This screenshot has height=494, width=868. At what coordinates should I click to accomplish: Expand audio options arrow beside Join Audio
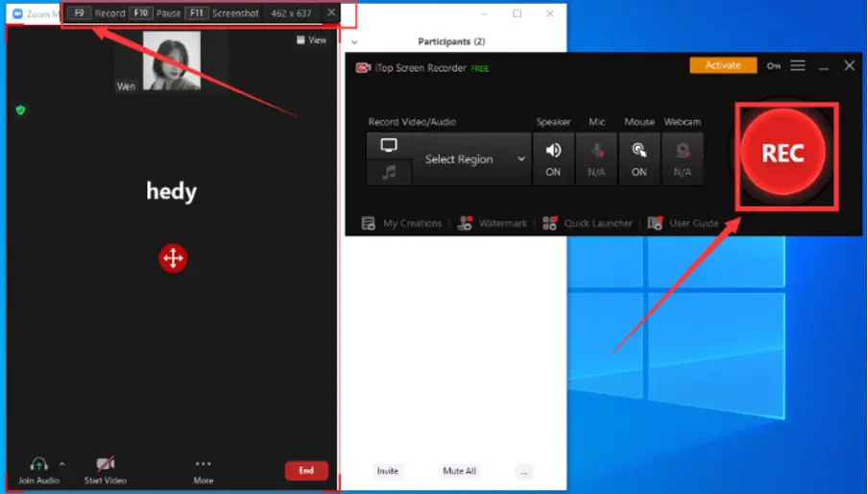tap(62, 462)
